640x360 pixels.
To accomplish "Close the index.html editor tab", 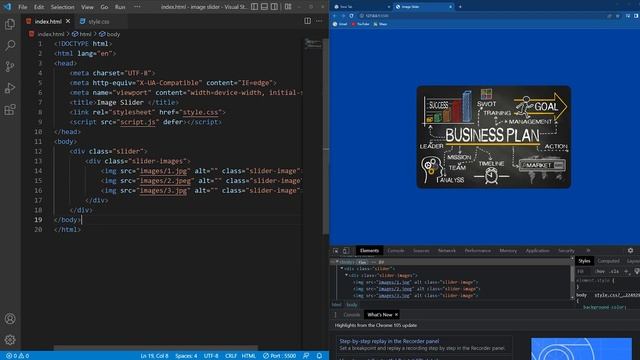I will click(x=68, y=21).
